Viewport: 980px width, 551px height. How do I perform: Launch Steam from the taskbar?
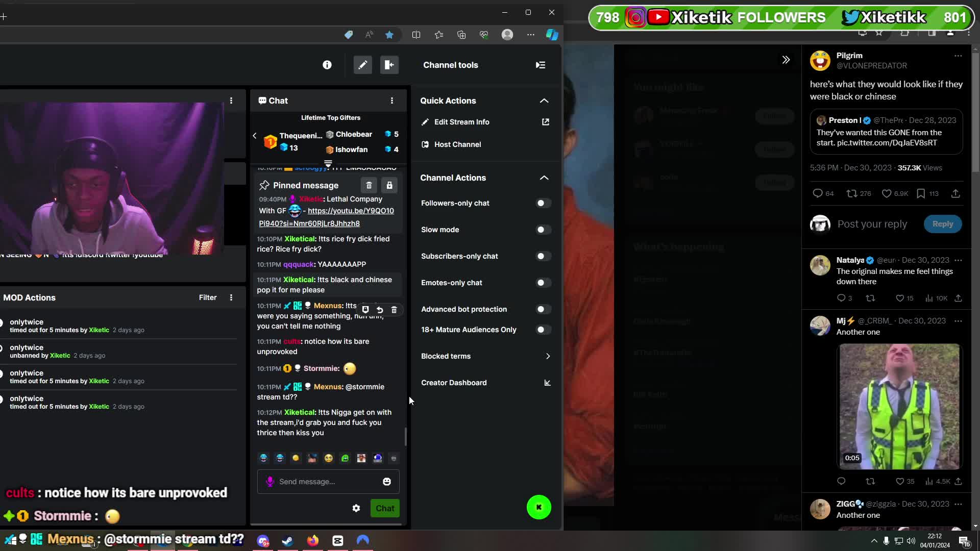288,540
